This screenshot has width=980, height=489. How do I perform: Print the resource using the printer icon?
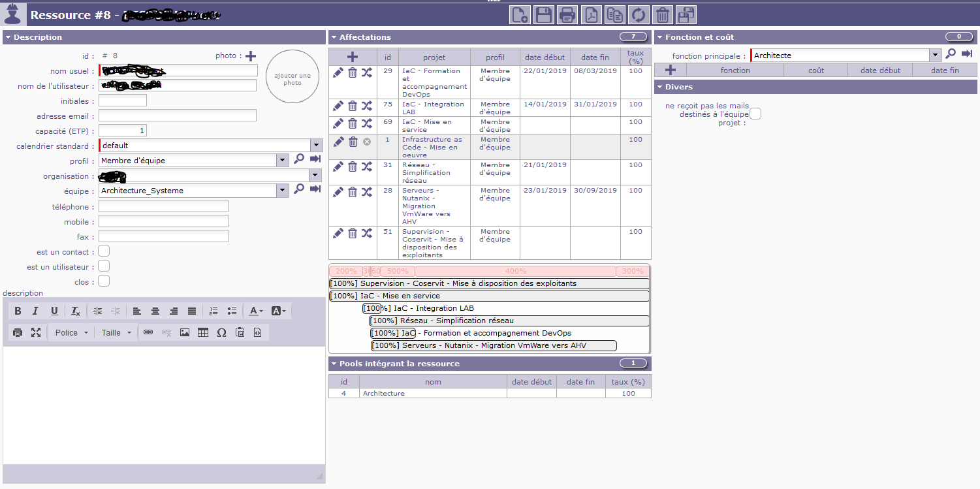click(x=567, y=15)
